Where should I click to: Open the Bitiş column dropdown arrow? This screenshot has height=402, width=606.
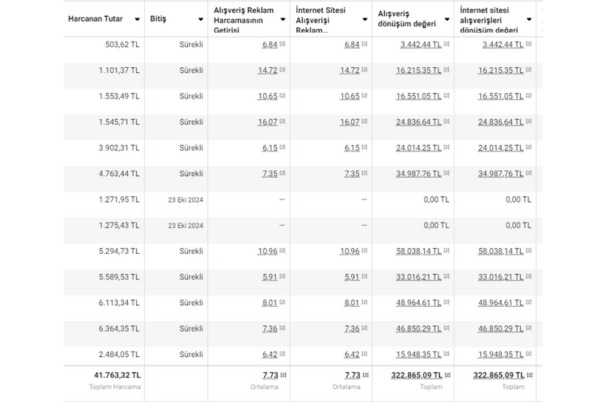coord(201,19)
